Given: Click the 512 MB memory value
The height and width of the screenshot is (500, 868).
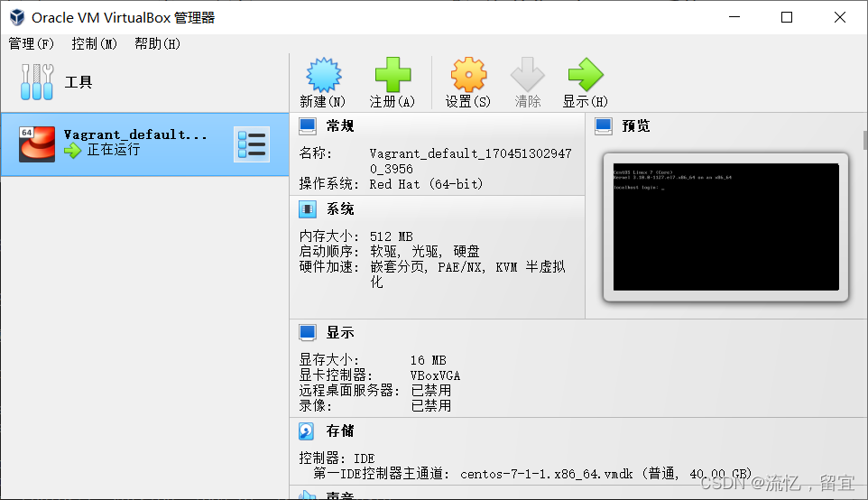Looking at the screenshot, I should pos(392,237).
